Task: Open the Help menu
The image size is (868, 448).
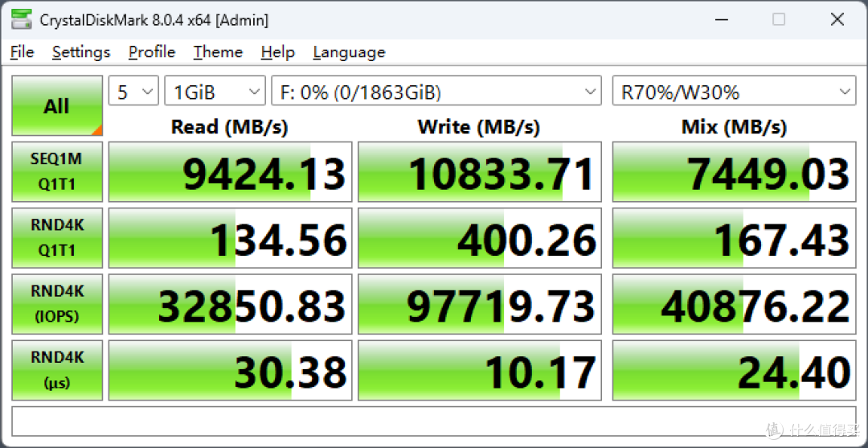Action: (x=278, y=52)
